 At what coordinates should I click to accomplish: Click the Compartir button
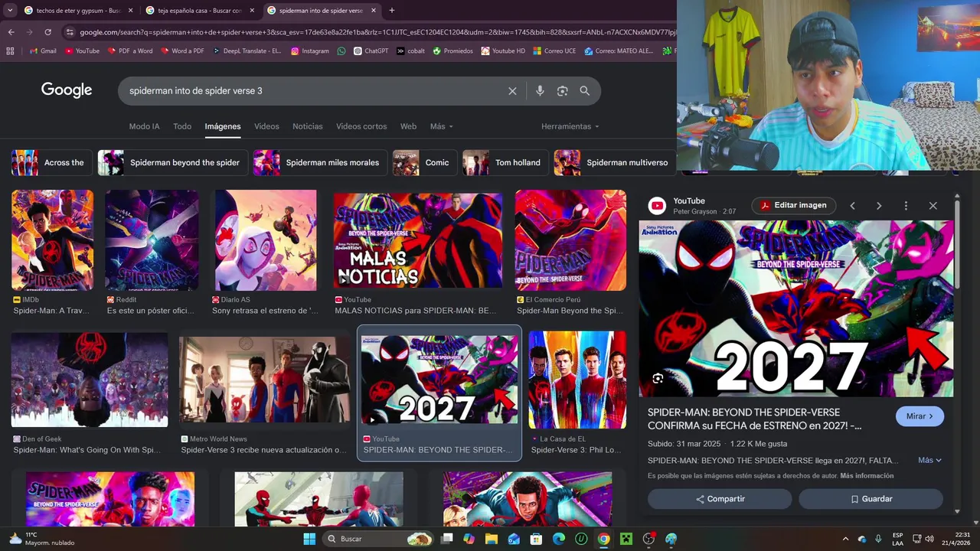(x=720, y=499)
